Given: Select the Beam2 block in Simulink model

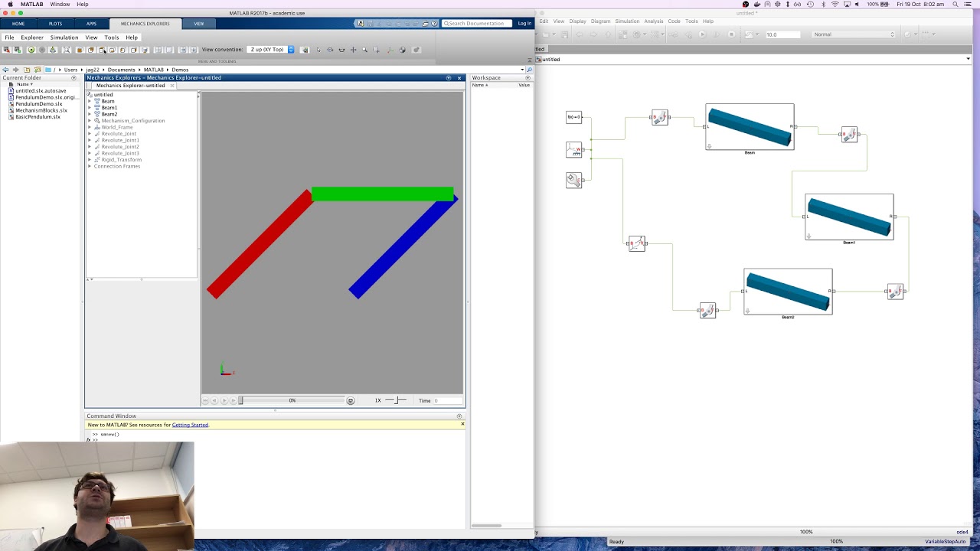Looking at the screenshot, I should (x=788, y=292).
